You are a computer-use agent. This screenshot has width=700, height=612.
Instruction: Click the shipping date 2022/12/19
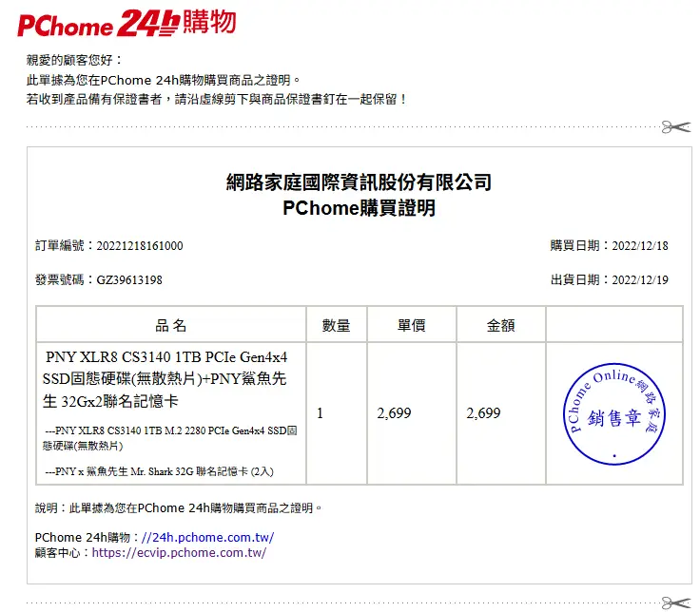point(639,280)
